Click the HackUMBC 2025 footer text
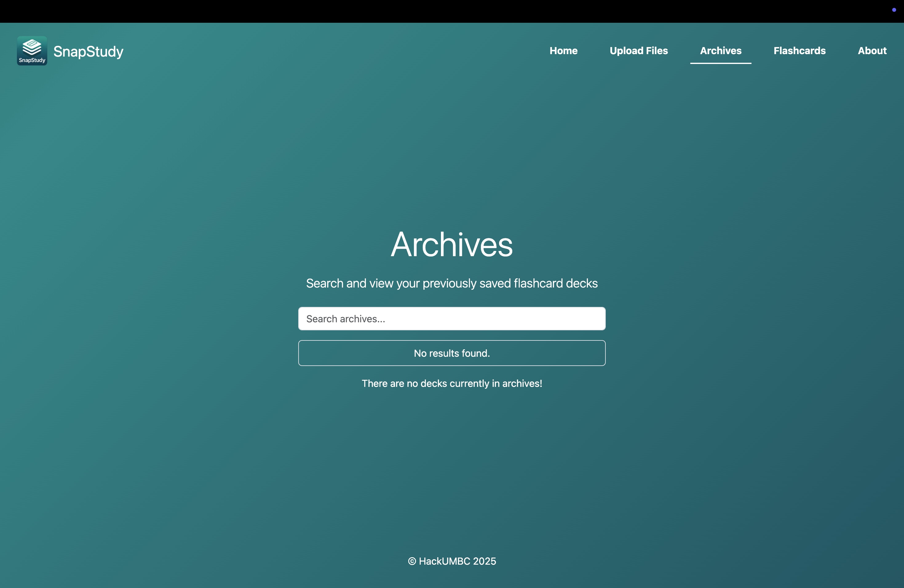This screenshot has width=904, height=588. pyautogui.click(x=457, y=562)
